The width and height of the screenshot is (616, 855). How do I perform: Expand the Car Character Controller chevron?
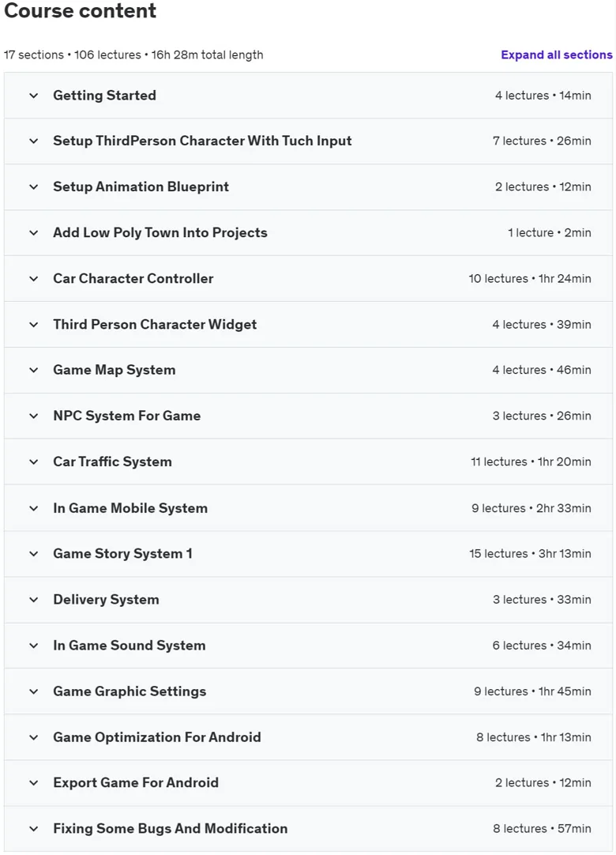(x=34, y=279)
